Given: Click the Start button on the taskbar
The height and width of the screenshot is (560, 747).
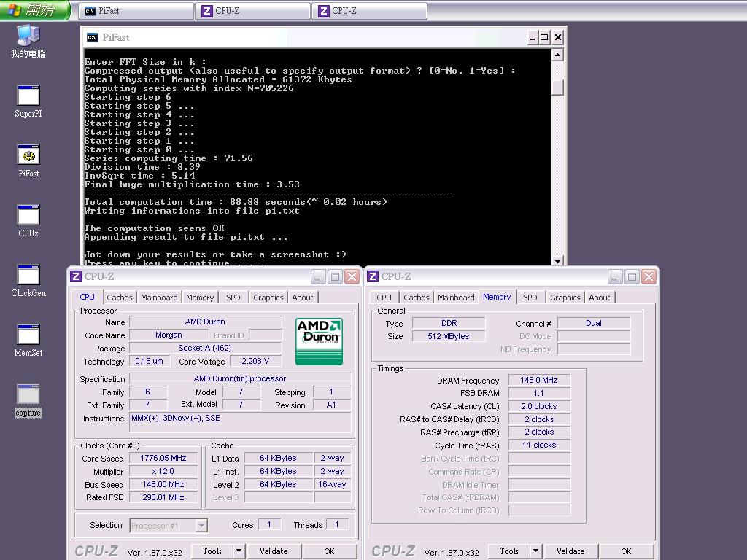Looking at the screenshot, I should pyautogui.click(x=35, y=10).
